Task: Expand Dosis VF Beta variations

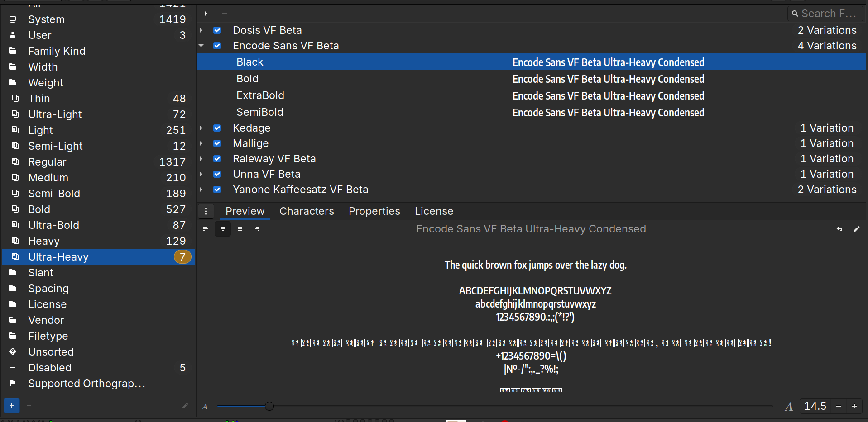Action: (201, 30)
